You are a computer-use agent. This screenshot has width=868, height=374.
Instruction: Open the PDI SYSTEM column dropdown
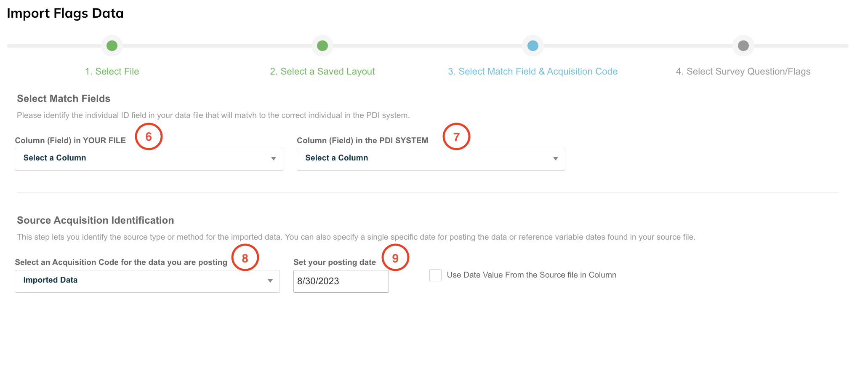[x=431, y=159]
